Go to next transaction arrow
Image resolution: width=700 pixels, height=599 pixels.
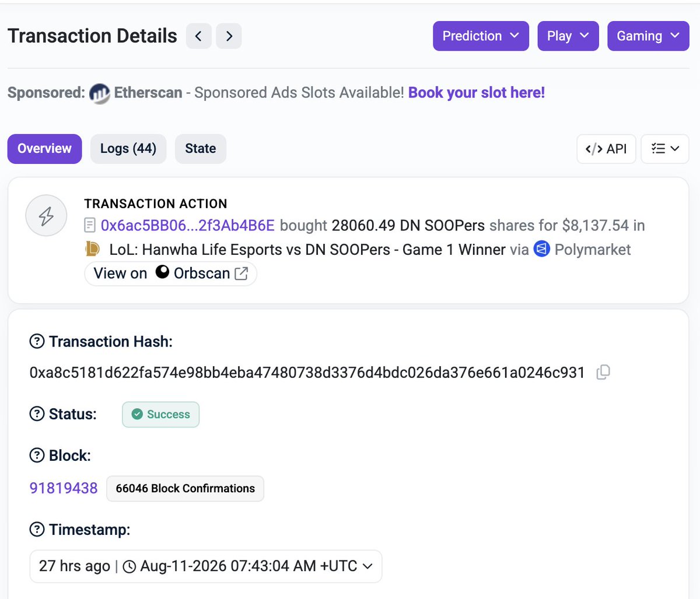pos(229,36)
